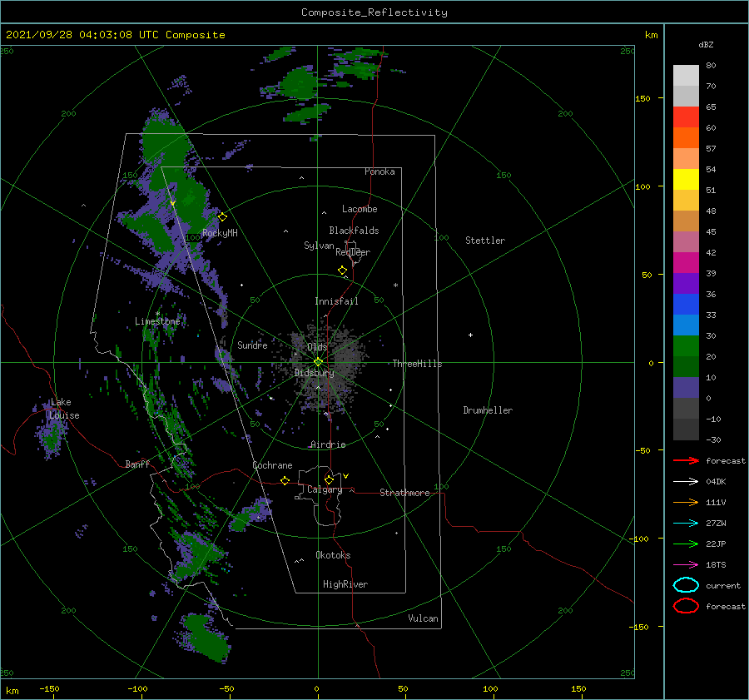749x700 pixels.
Task: Click the white plus marker north of Drumheller
Action: [x=470, y=335]
